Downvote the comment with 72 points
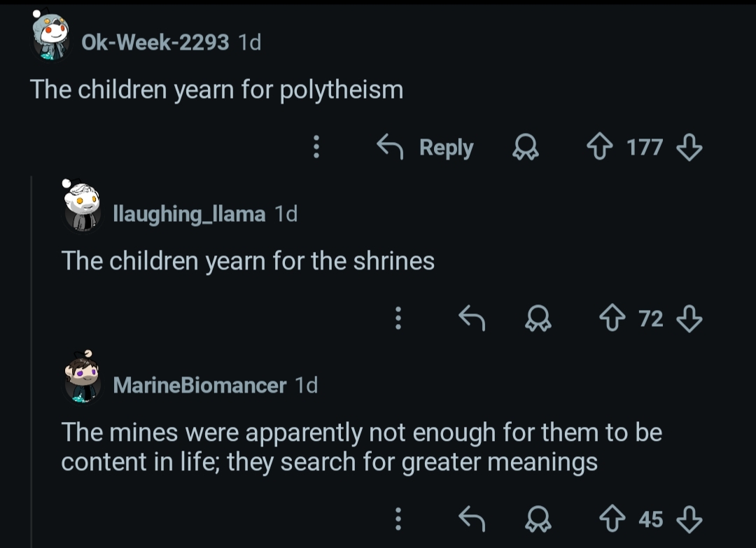Viewport: 756px width, 548px height. tap(689, 318)
